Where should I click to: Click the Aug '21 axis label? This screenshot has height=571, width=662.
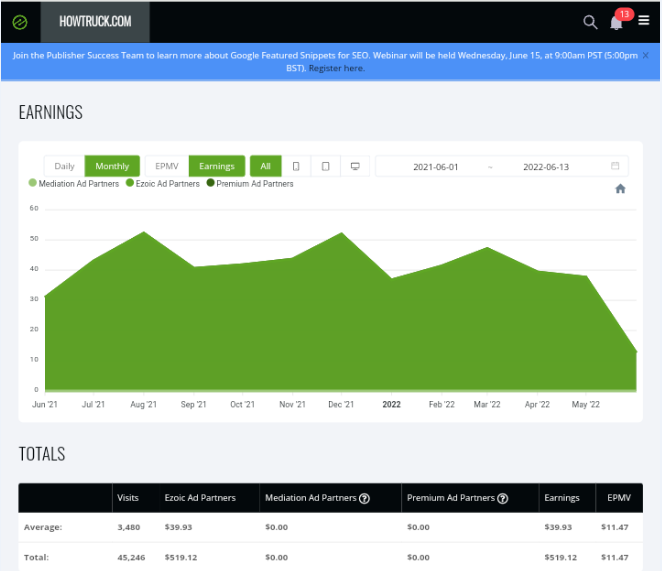pyautogui.click(x=143, y=405)
